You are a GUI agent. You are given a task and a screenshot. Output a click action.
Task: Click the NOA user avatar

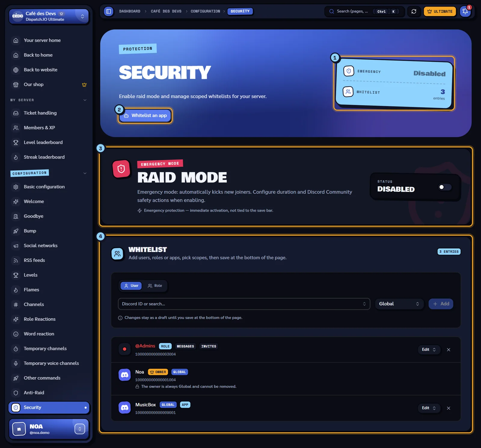[x=19, y=429]
